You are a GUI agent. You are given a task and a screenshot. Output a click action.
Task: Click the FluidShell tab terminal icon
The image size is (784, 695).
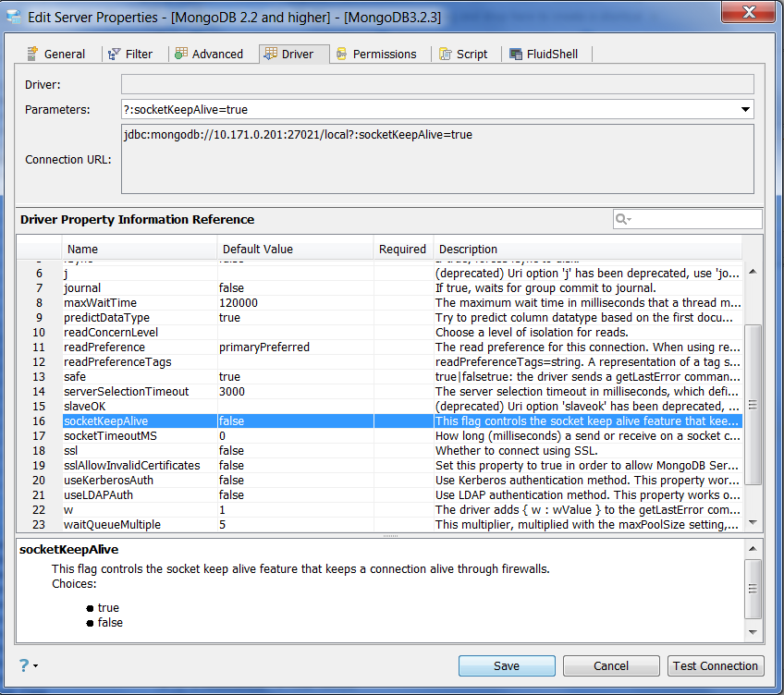pos(516,54)
